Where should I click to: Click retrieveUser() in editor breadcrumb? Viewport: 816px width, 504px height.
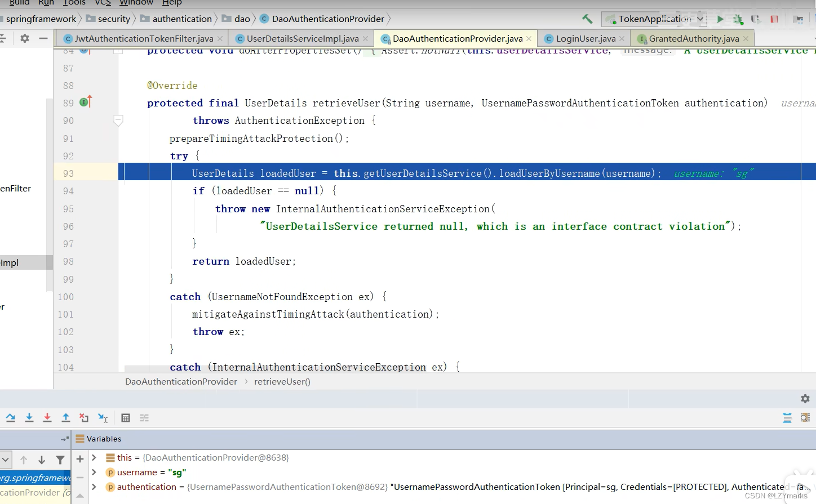(x=282, y=382)
